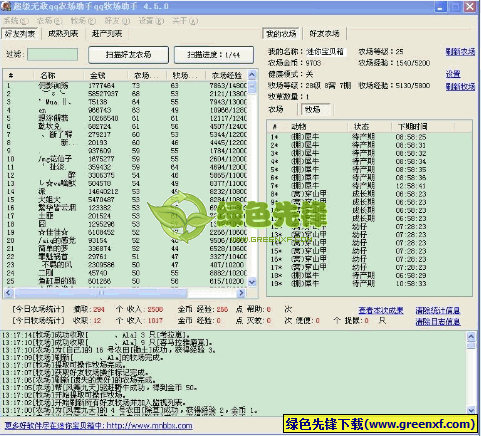Click the 扫描进度 1/44 button
Image resolution: width=481 pixels, height=436 pixels.
click(x=214, y=55)
